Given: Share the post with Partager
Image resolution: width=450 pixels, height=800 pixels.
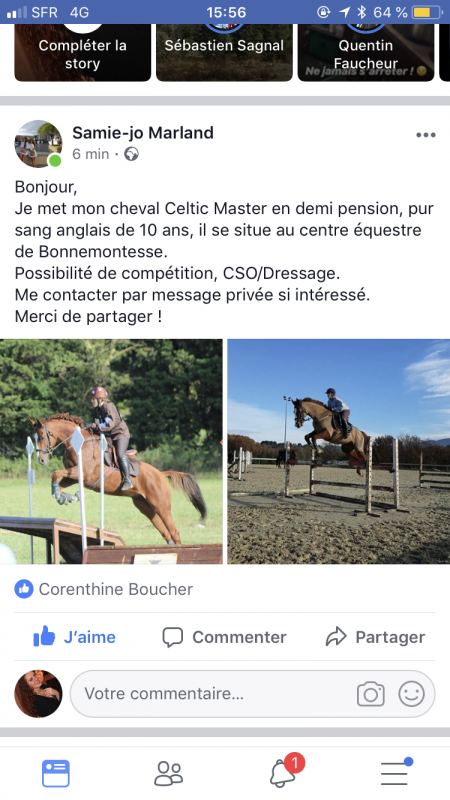Looking at the screenshot, I should point(376,637).
